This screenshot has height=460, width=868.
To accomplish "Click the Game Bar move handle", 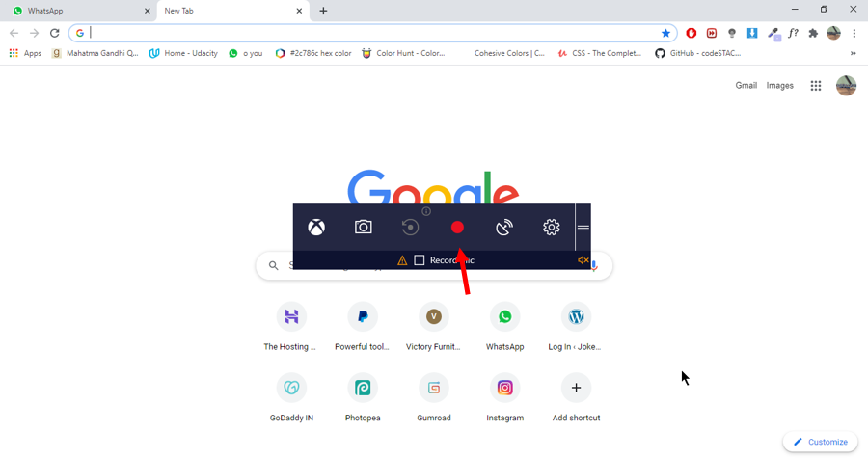I will tap(583, 227).
